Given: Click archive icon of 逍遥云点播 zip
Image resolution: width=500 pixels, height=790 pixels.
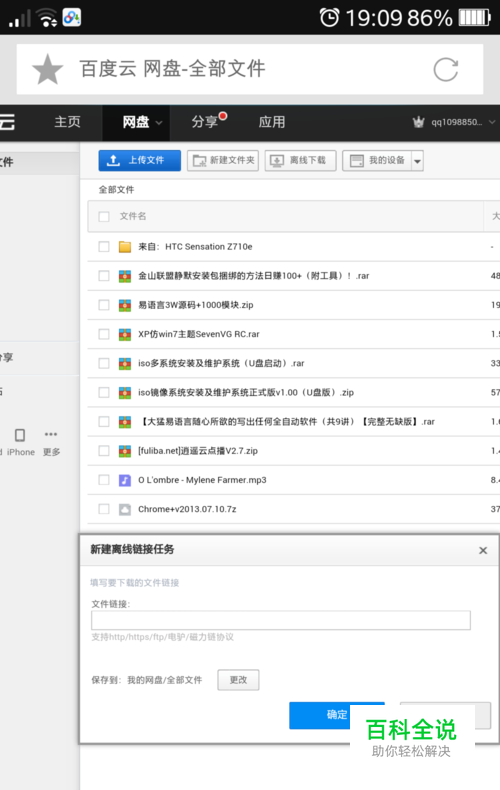Looking at the screenshot, I should (125, 451).
